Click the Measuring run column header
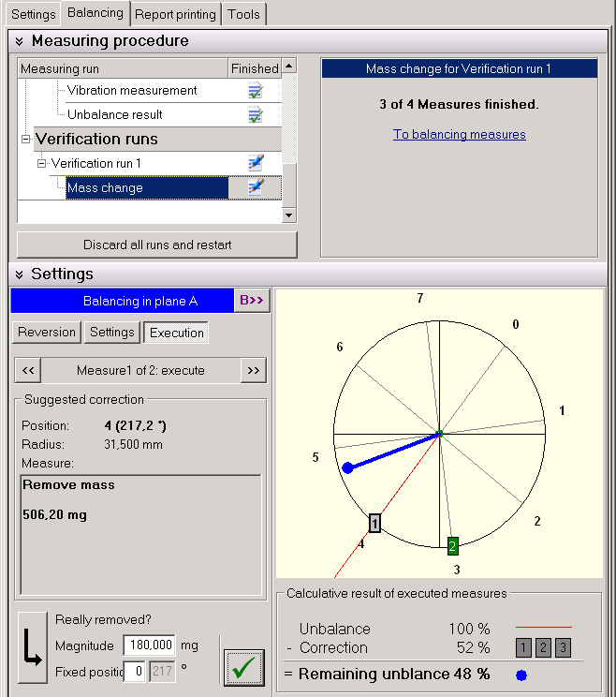Image resolution: width=616 pixels, height=697 pixels. 123,68
